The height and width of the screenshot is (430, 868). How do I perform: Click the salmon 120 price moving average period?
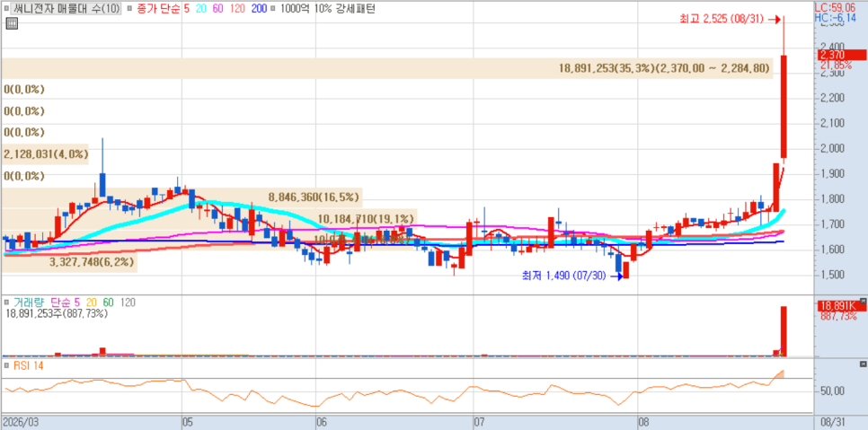point(239,9)
